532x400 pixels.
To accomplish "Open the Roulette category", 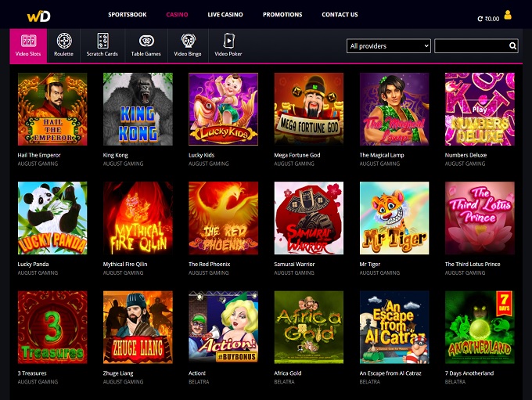I will [63, 45].
